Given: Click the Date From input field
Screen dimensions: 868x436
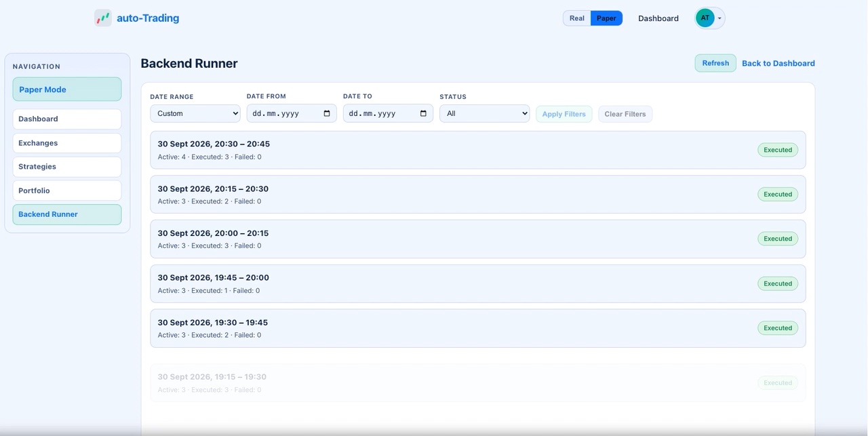Looking at the screenshot, I should [x=292, y=113].
